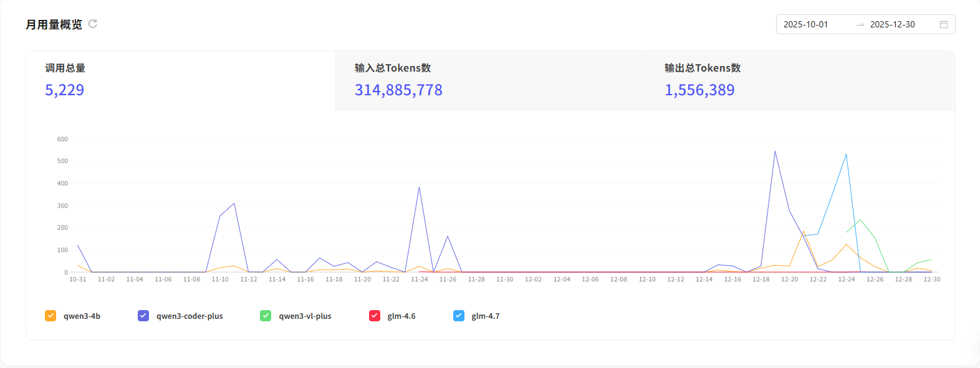The width and height of the screenshot is (980, 368).
Task: Click the 5,229 total calls value
Action: [64, 90]
